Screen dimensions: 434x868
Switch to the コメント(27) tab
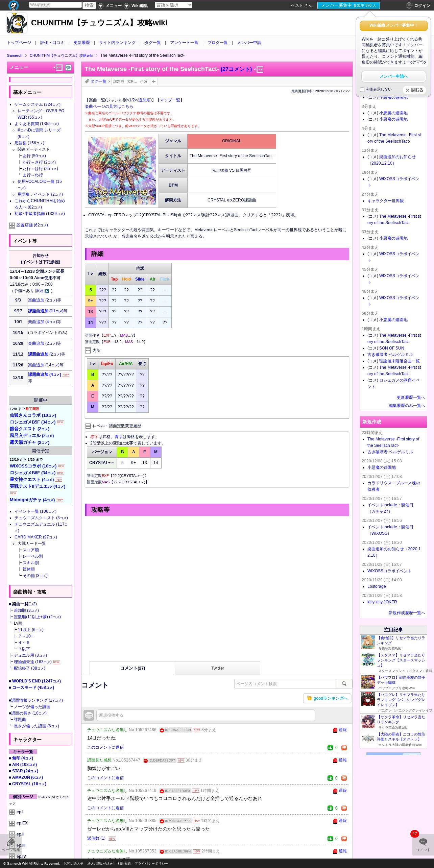132,668
